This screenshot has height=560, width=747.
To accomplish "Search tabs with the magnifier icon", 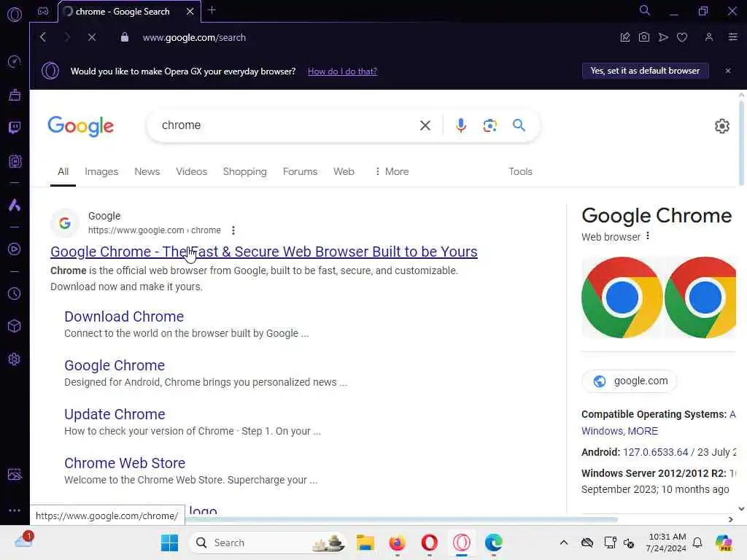I will tap(645, 10).
